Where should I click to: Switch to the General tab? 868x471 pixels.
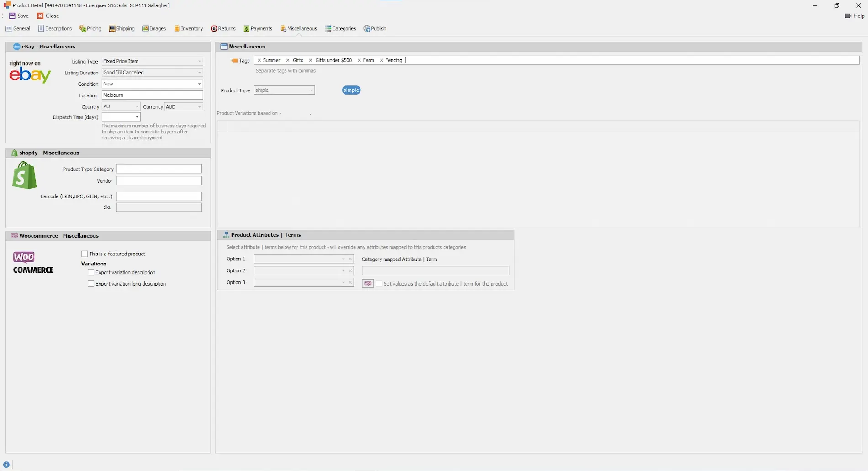[18, 28]
